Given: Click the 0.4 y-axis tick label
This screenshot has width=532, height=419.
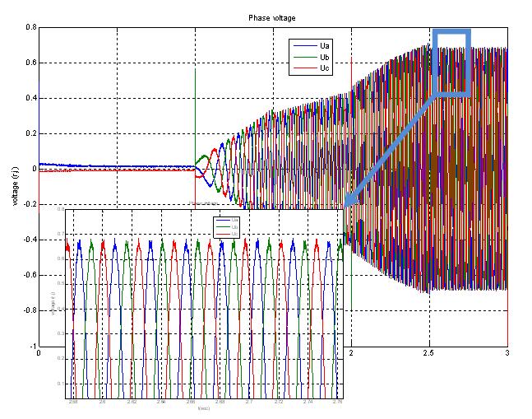Looking at the screenshot, I should tap(31, 98).
